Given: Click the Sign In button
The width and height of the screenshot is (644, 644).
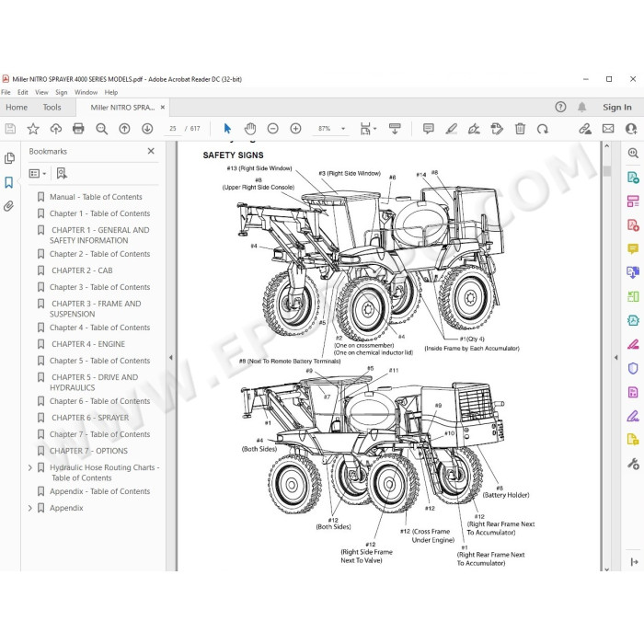Looking at the screenshot, I should coord(617,108).
